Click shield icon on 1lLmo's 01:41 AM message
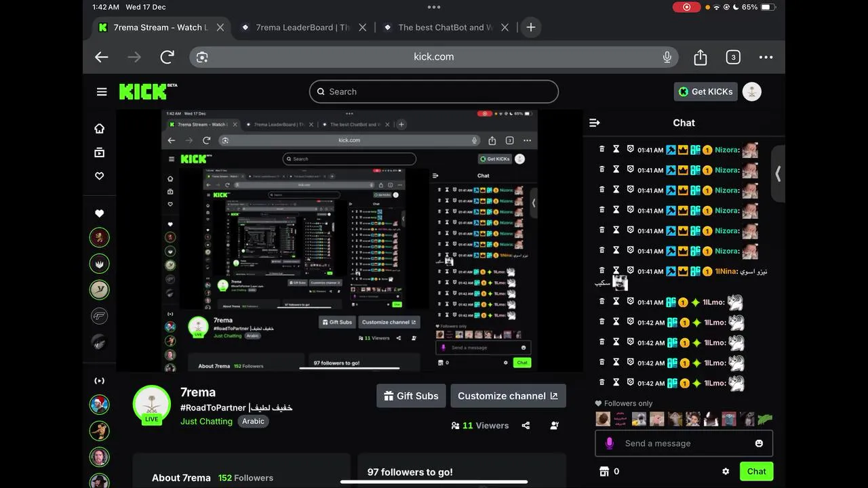The height and width of the screenshot is (488, 868). click(630, 302)
